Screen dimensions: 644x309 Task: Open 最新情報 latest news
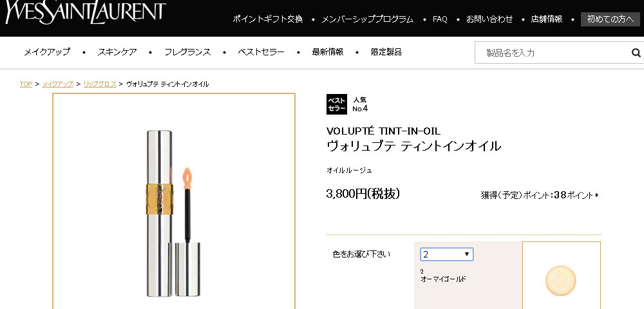pos(327,52)
